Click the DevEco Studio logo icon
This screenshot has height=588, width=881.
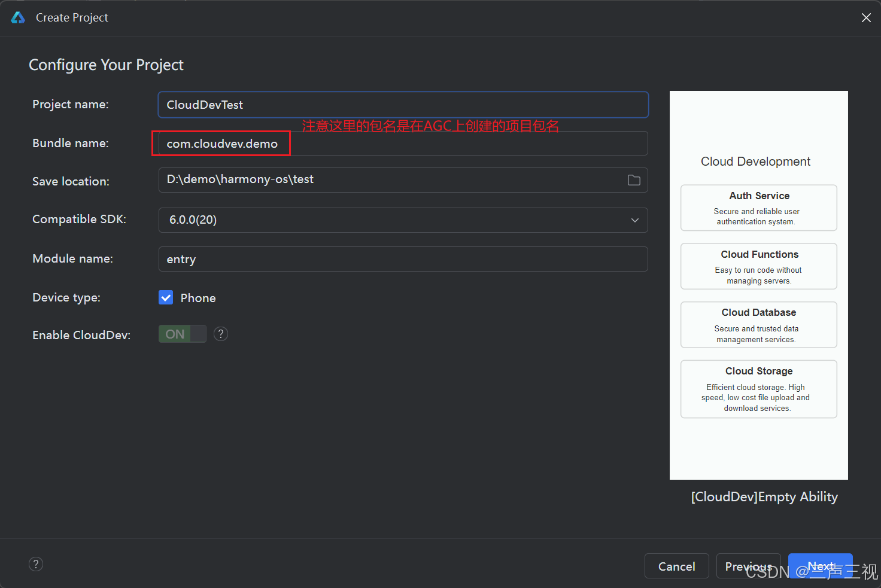pos(18,17)
